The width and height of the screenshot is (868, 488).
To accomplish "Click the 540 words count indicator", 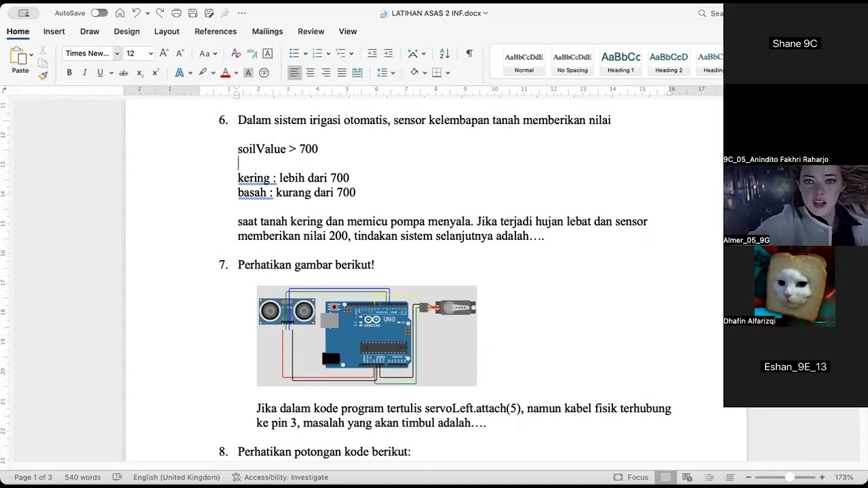I will click(x=83, y=477).
